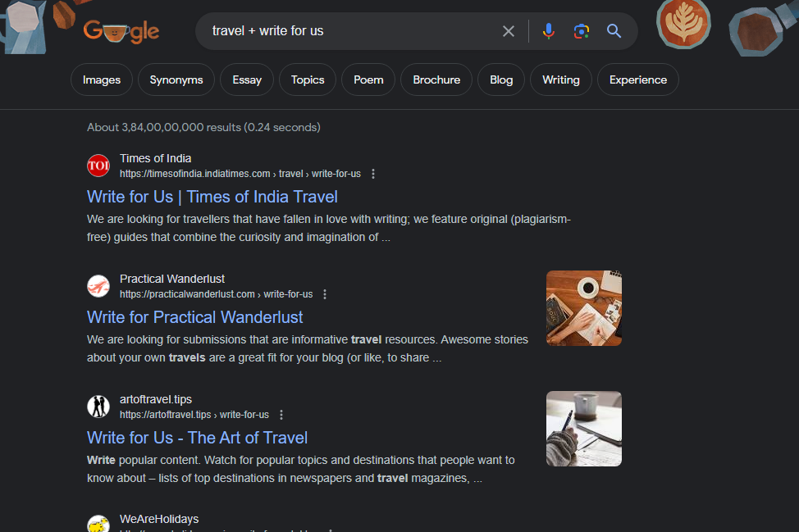
Task: Start voice search with the microphone icon
Action: tap(548, 31)
